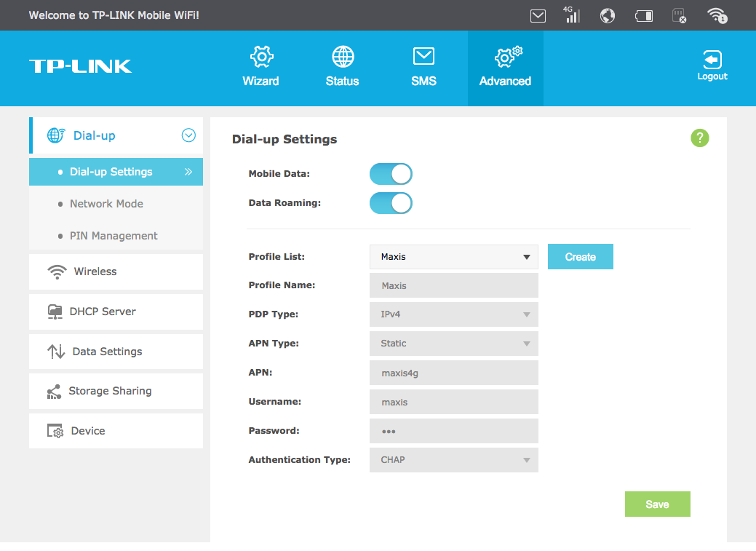Click the globe internet status icon
This screenshot has width=756, height=551.
608,15
